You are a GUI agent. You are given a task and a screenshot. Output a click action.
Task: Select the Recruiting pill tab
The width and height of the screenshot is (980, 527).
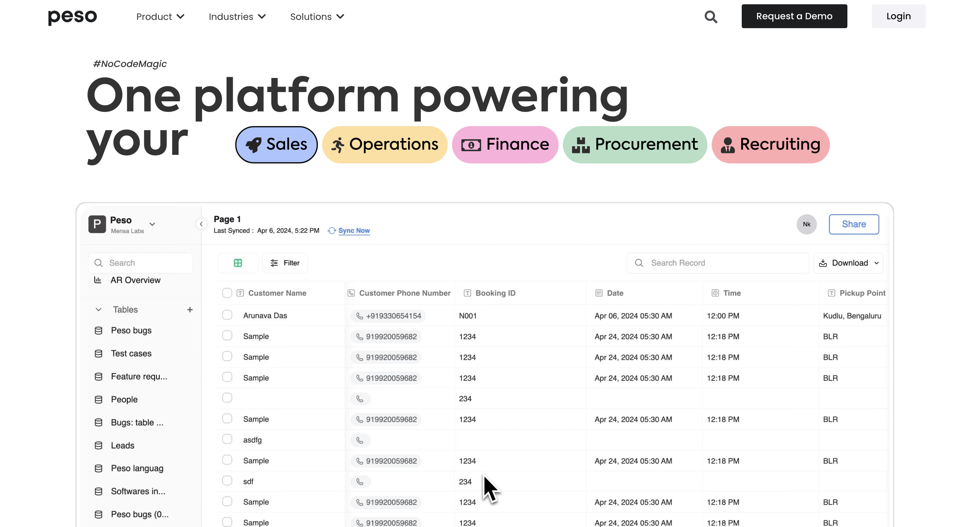(771, 144)
